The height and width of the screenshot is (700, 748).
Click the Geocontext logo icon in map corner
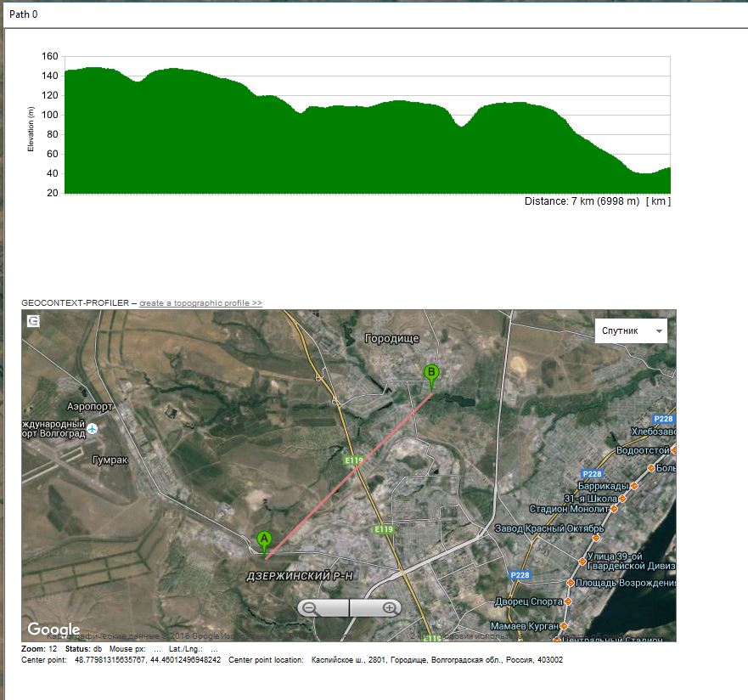pyautogui.click(x=33, y=321)
